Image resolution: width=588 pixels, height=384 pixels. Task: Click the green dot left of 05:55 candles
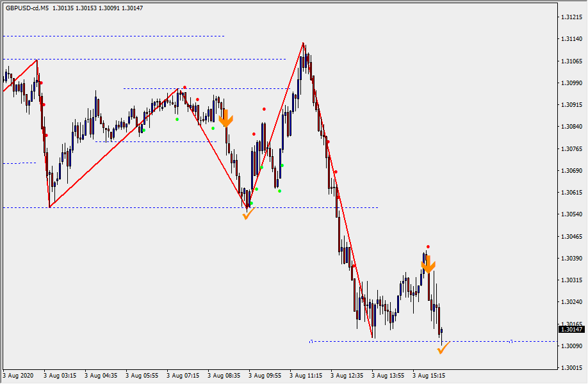pos(144,131)
